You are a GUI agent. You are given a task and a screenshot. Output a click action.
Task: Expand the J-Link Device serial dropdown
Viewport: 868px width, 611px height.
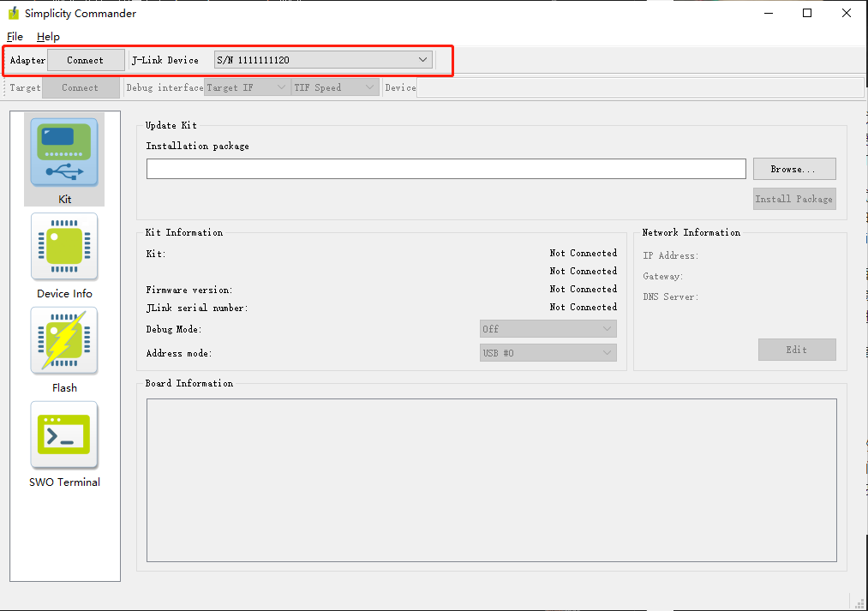pos(323,60)
